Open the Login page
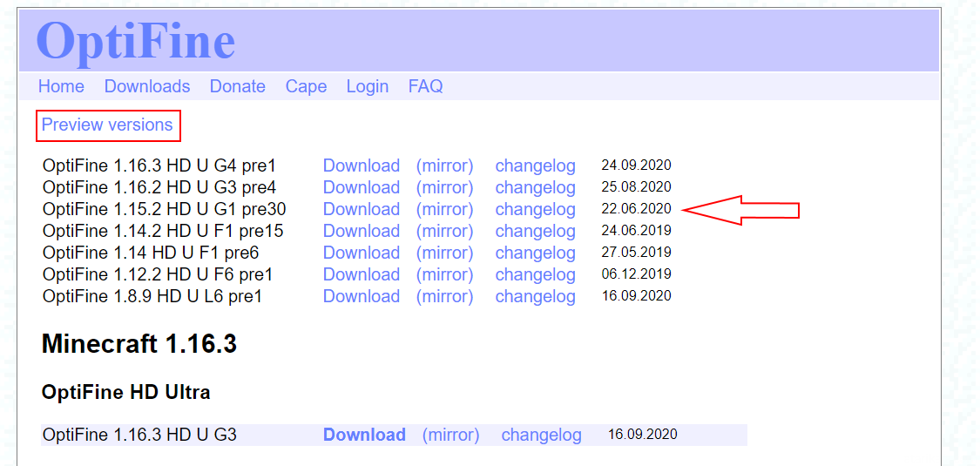The image size is (980, 466). click(x=368, y=86)
